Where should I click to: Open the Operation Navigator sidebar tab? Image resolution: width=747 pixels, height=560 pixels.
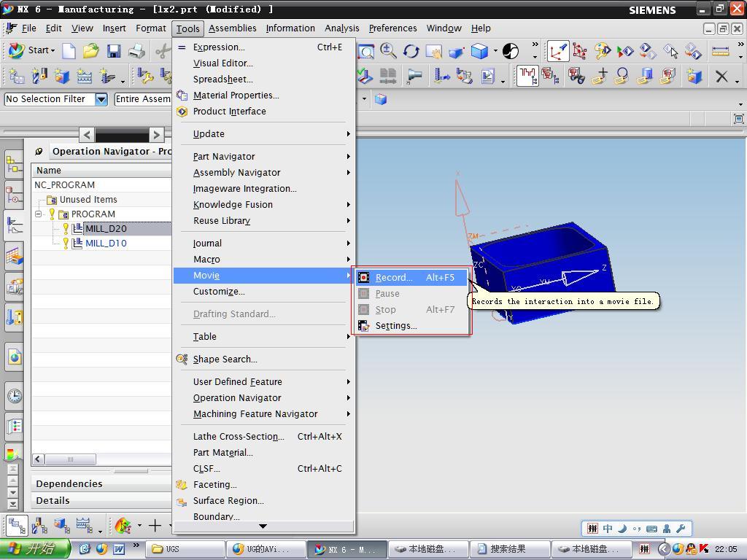(14, 225)
